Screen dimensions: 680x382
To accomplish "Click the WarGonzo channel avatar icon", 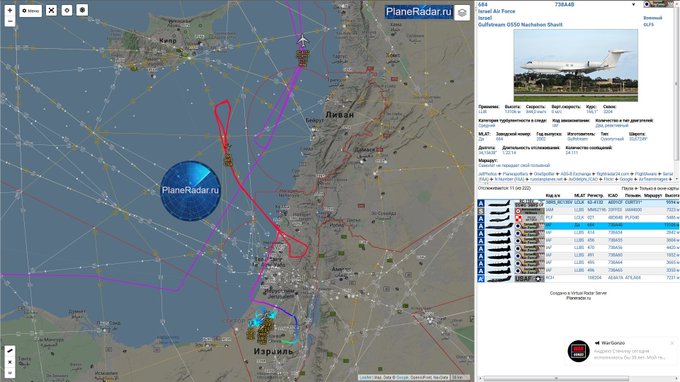I will coord(579,351).
